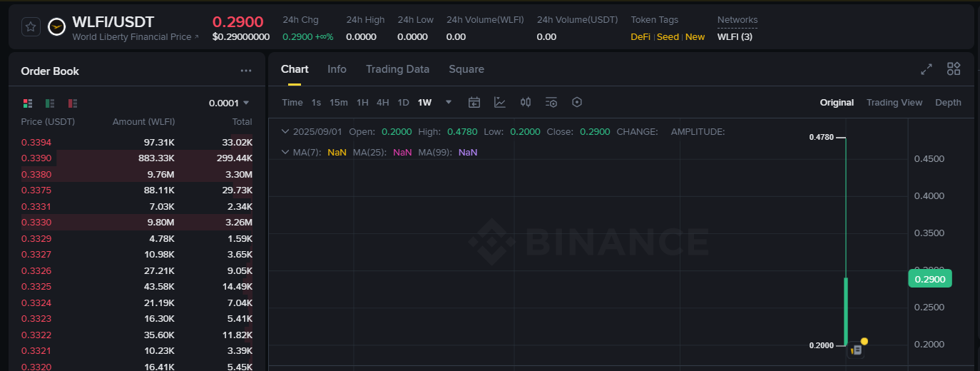
Task: Add WLFI/USDT to favorites with star icon
Action: (x=31, y=27)
